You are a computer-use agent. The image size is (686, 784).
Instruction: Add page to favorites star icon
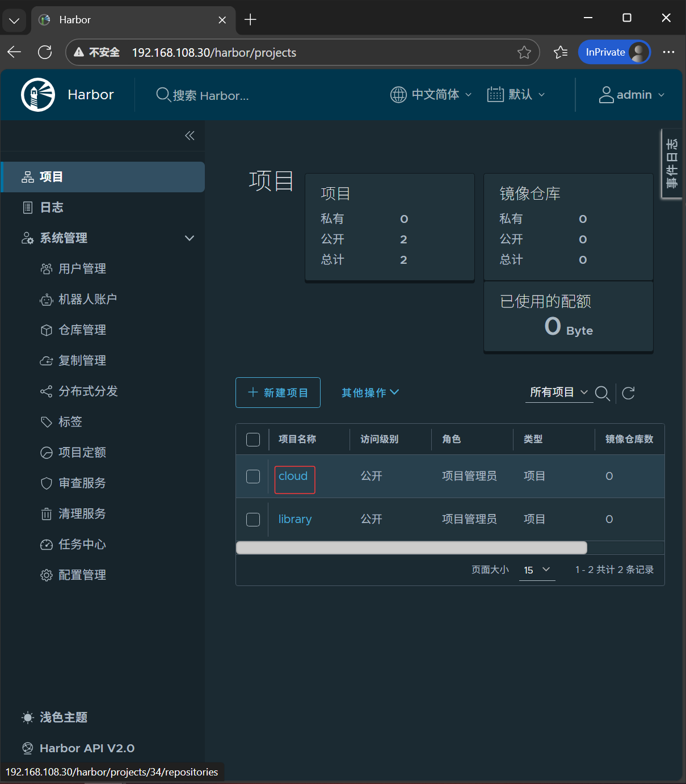[524, 53]
